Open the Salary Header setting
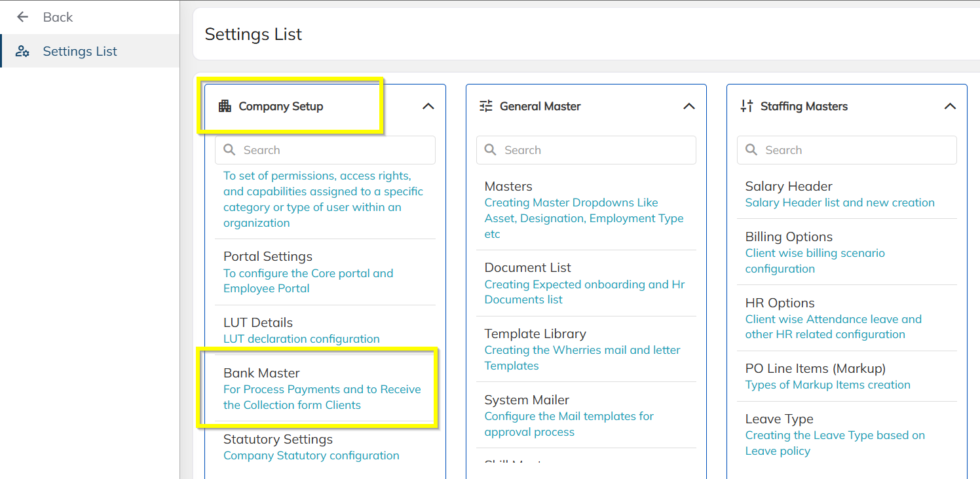 789,186
